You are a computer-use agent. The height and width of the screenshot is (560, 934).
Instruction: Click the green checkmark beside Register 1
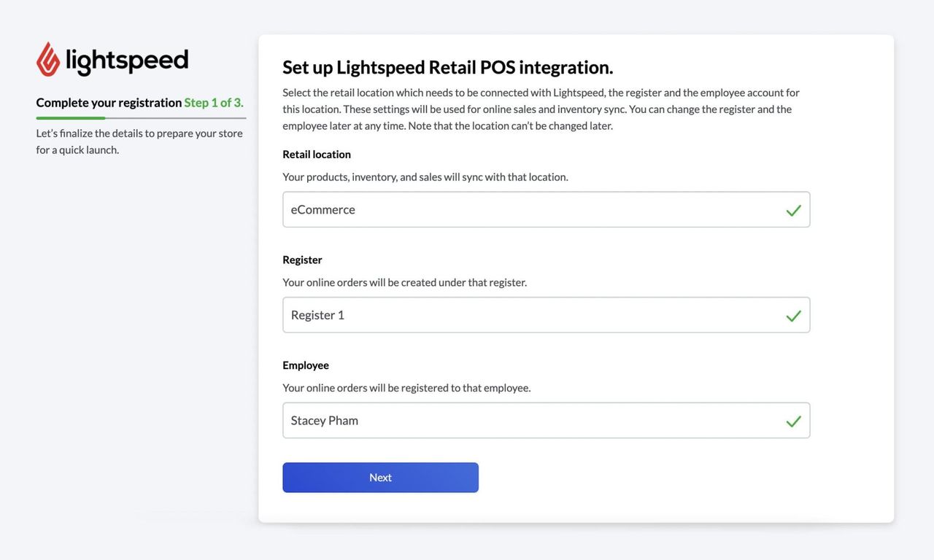pos(792,314)
